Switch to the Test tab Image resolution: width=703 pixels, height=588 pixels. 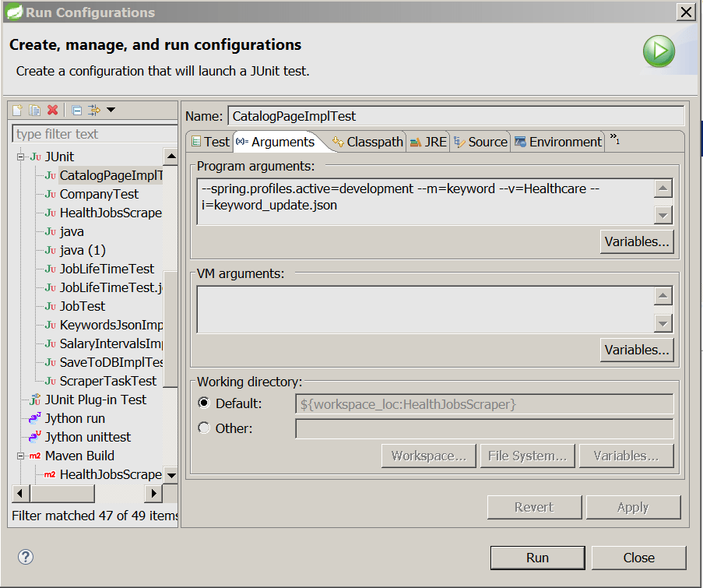pyautogui.click(x=210, y=142)
